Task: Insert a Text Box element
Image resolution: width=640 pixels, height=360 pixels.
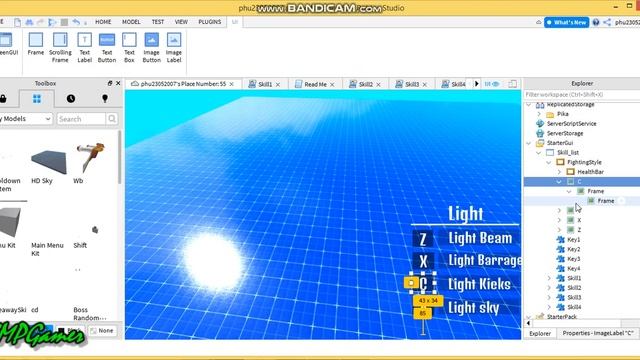Action: (129, 48)
